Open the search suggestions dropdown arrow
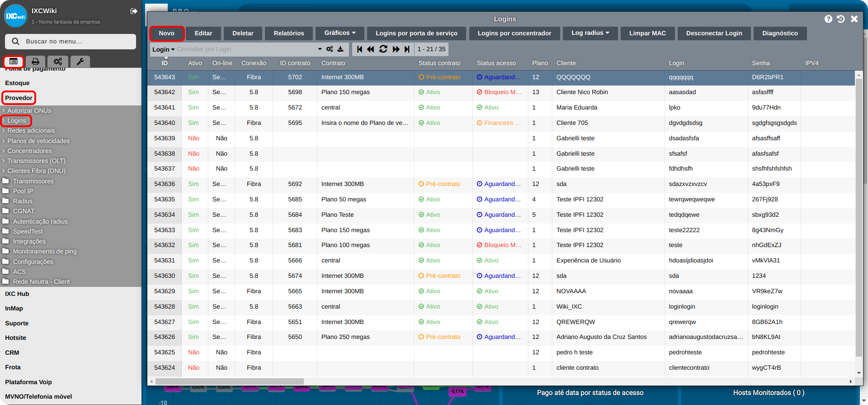 (320, 49)
